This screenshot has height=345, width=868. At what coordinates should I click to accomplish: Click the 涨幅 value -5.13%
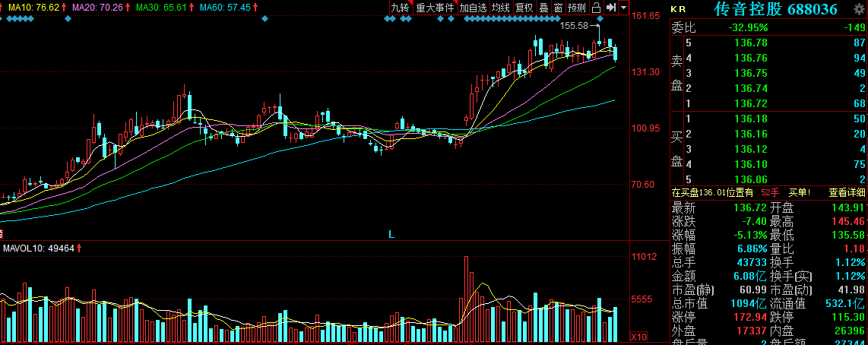(751, 236)
